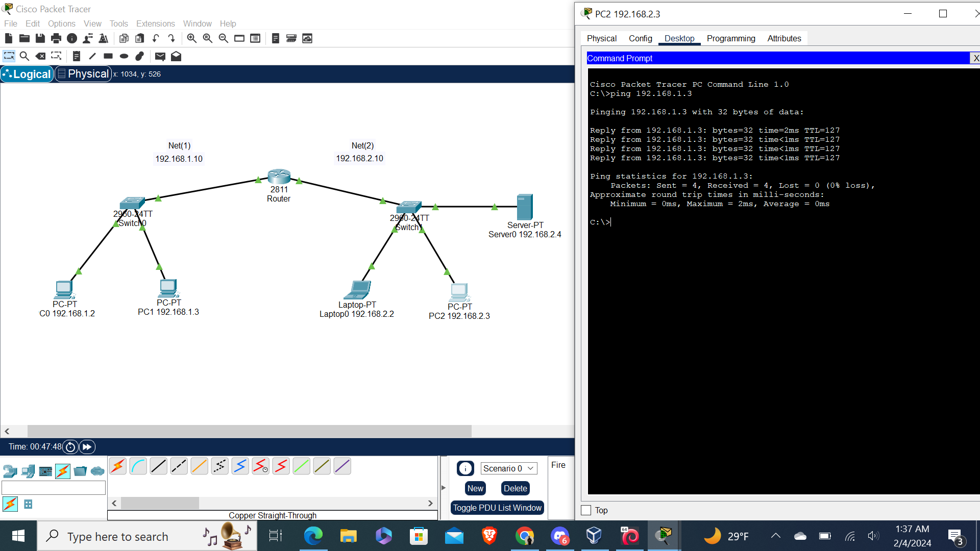The image size is (980, 551).
Task: Open the Extensions menu
Action: pos(155,23)
